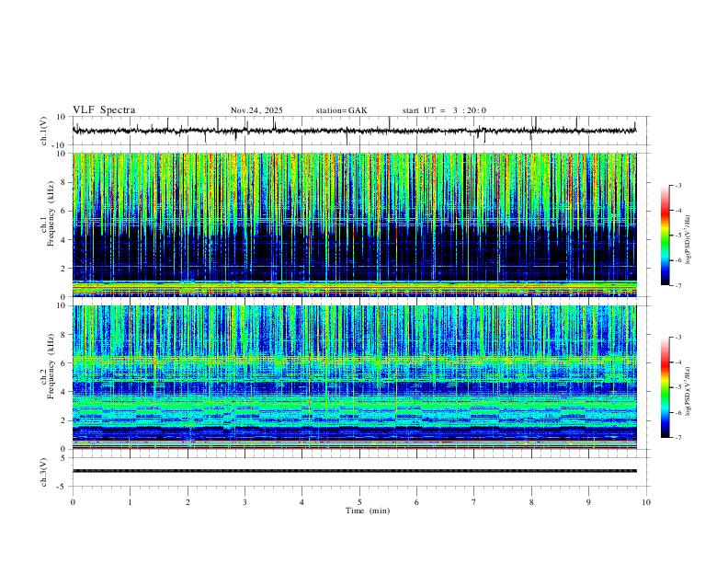Click the '-7' label on ch.2 colorbar

click(677, 438)
